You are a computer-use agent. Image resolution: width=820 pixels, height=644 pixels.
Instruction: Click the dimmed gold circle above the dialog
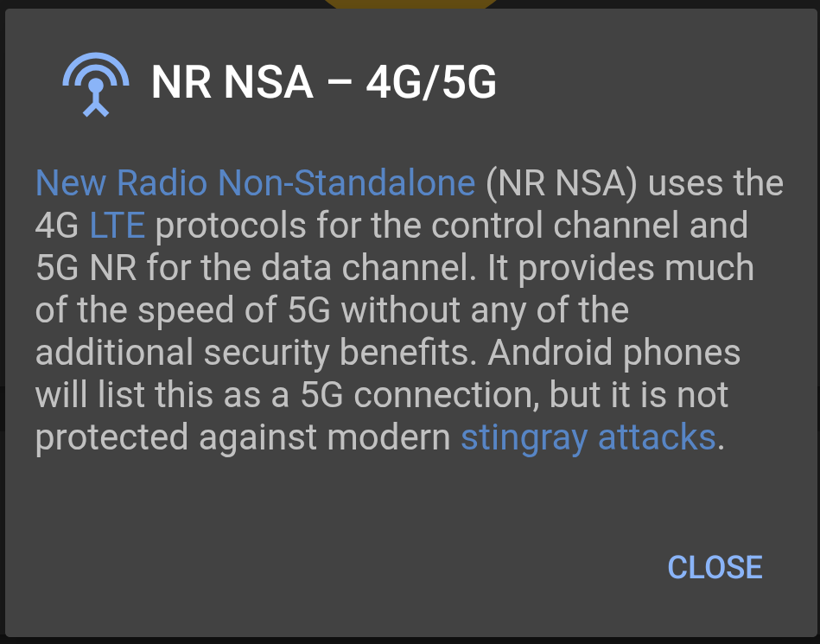pos(410,4)
